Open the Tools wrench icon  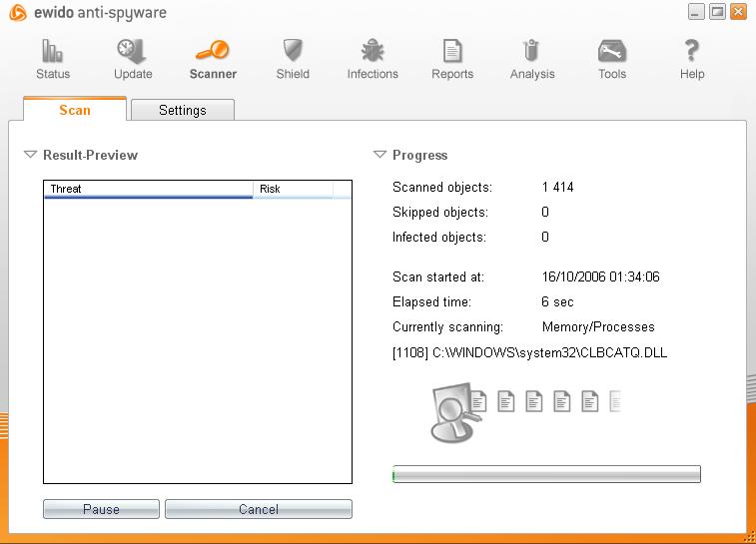tap(612, 51)
